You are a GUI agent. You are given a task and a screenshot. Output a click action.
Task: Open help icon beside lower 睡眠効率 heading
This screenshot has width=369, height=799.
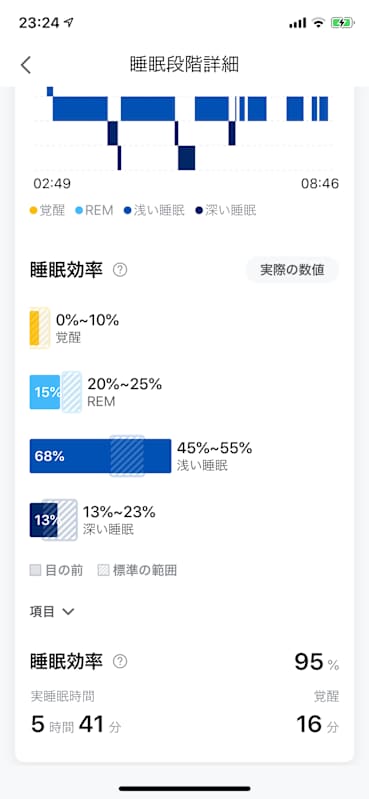[x=120, y=662]
